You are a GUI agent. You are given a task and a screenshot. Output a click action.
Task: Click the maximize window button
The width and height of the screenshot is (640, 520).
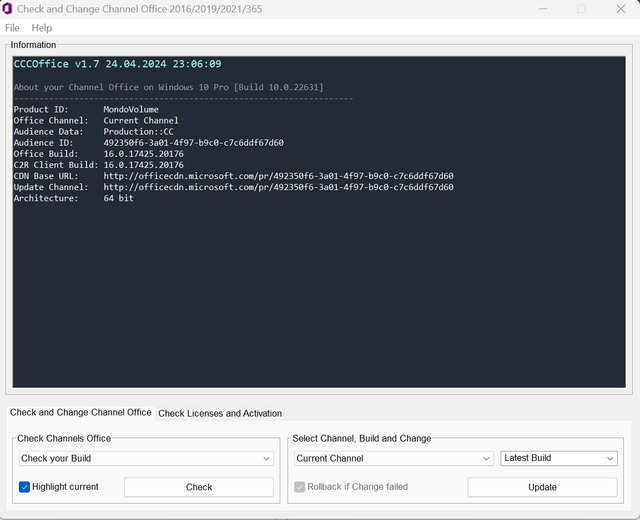click(x=581, y=9)
